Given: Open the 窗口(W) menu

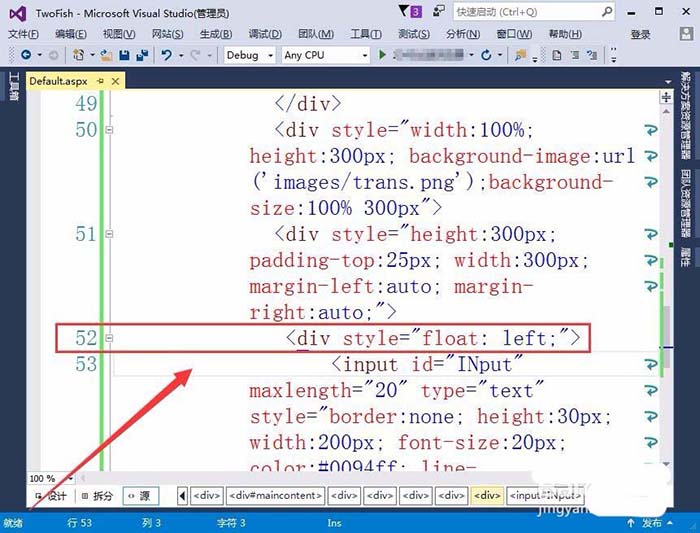Looking at the screenshot, I should (x=514, y=34).
